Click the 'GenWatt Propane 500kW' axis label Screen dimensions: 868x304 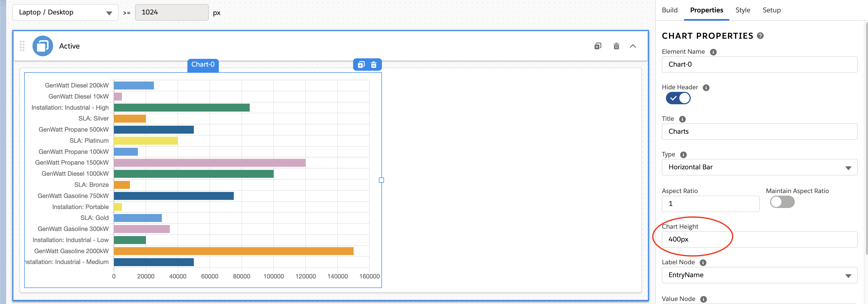coord(74,130)
